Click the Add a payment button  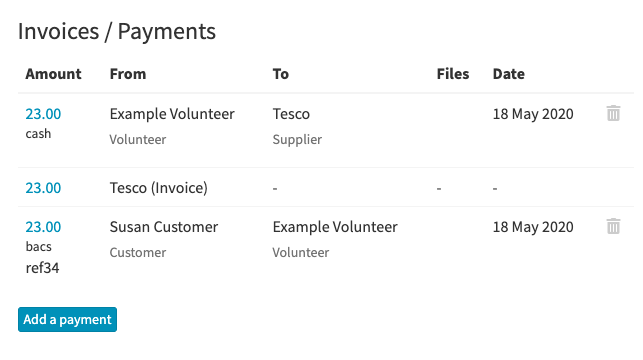(x=67, y=319)
